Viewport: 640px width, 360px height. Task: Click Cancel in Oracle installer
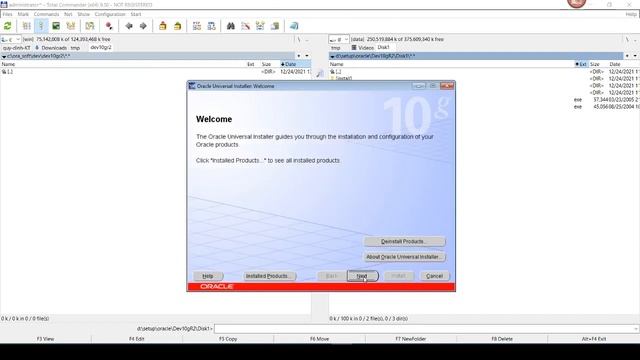pos(434,276)
